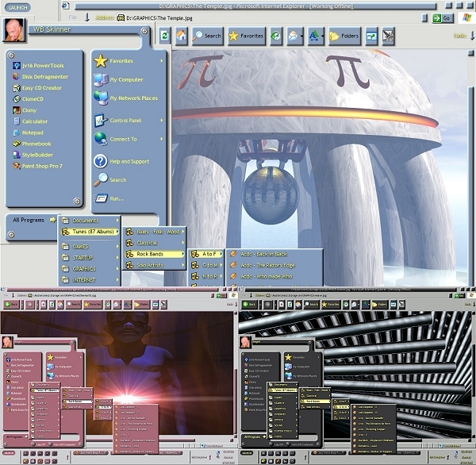Open Search in the start menu
This screenshot has height=465, width=476.
[x=110, y=180]
